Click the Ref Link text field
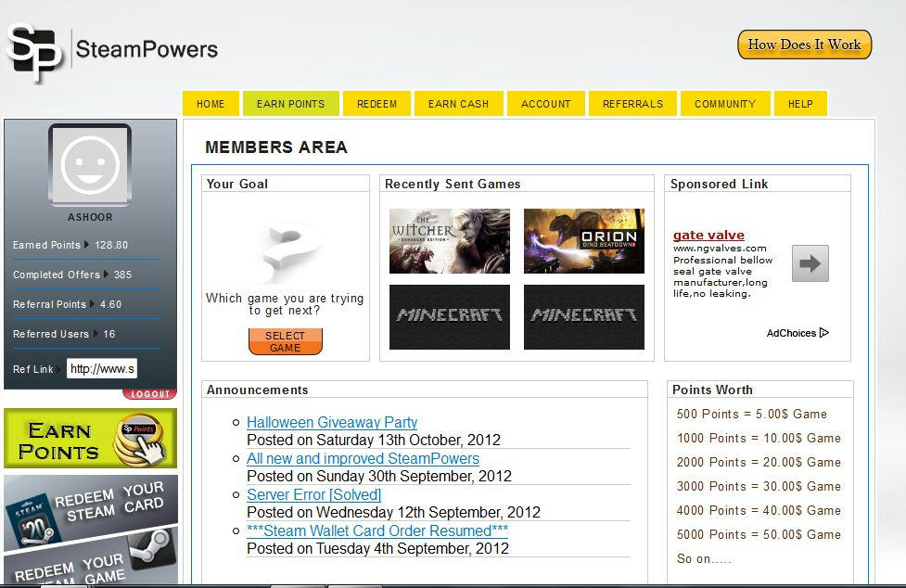This screenshot has width=906, height=588. click(x=102, y=368)
